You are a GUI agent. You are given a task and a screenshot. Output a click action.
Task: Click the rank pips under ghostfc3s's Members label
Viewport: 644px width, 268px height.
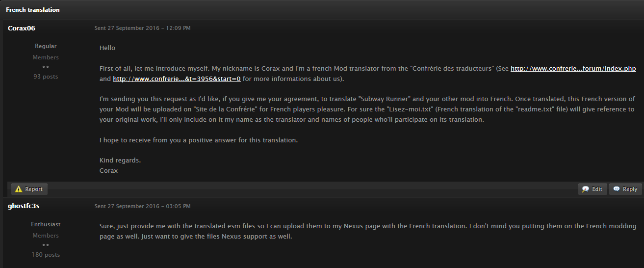(x=46, y=245)
